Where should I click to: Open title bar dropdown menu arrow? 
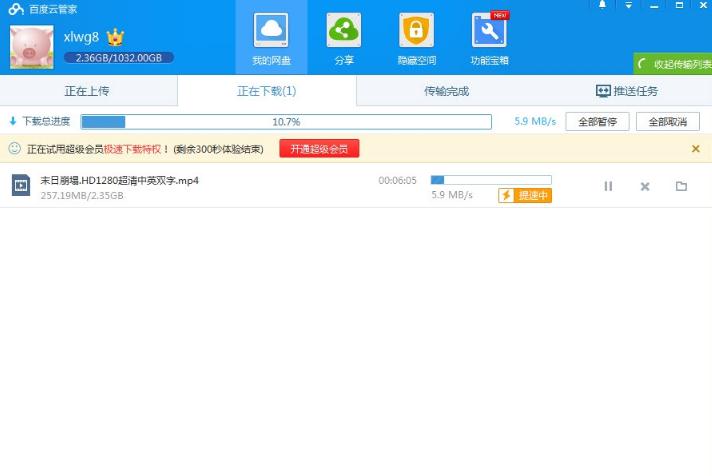628,5
